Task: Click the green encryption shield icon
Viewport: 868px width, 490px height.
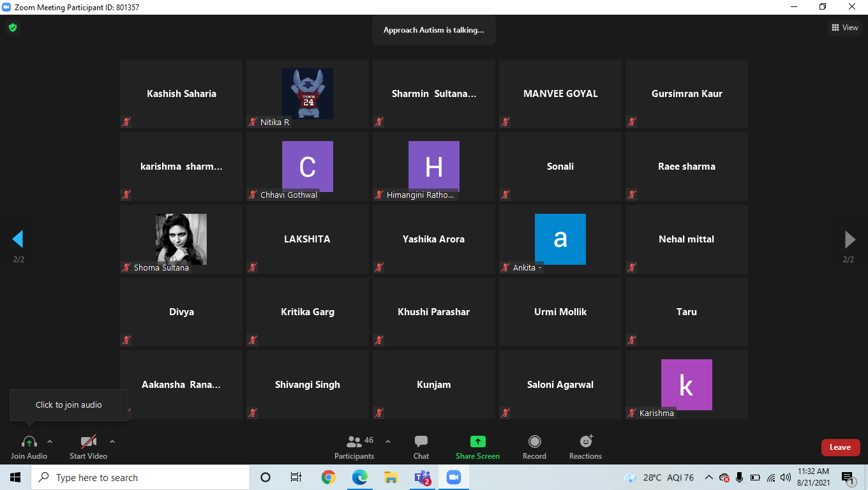Action: point(12,27)
